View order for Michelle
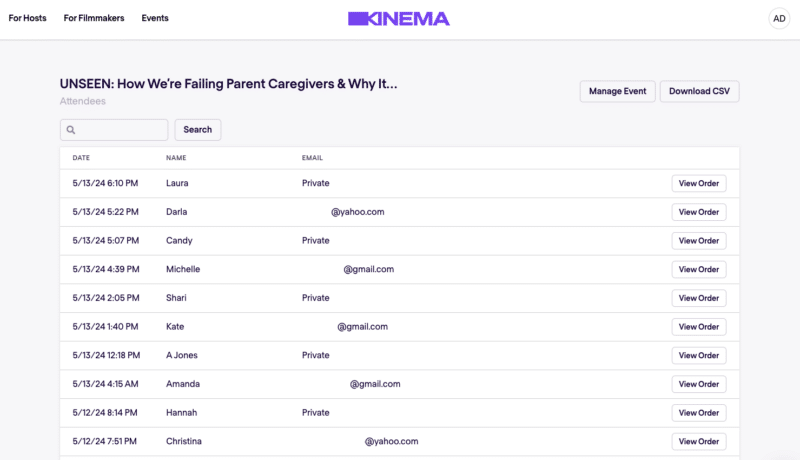 click(699, 269)
